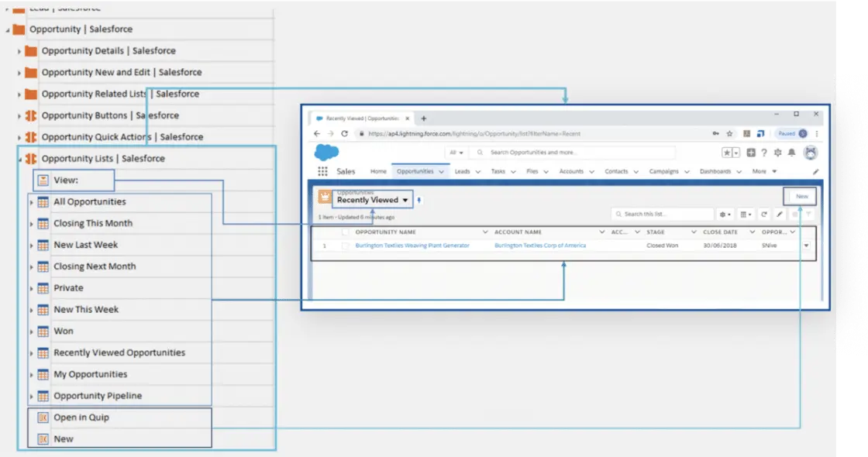Pin the Recently Viewed list view

418,200
